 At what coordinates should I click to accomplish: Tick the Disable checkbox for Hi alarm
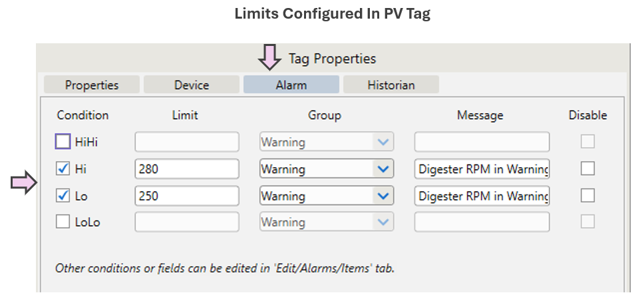pyautogui.click(x=587, y=169)
